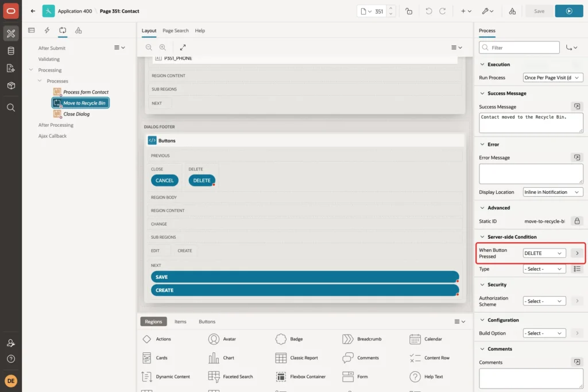
Task: Increment the page number stepper
Action: tap(390, 8)
